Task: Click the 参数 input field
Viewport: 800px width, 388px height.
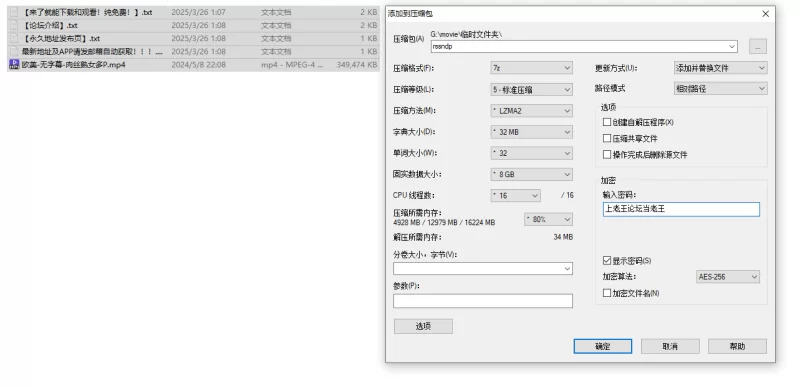Action: [x=483, y=301]
